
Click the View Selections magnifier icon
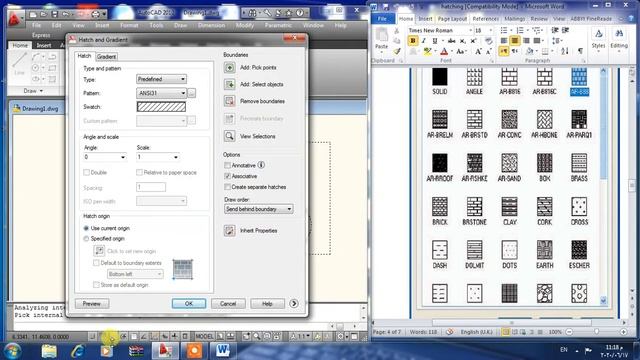pos(229,136)
